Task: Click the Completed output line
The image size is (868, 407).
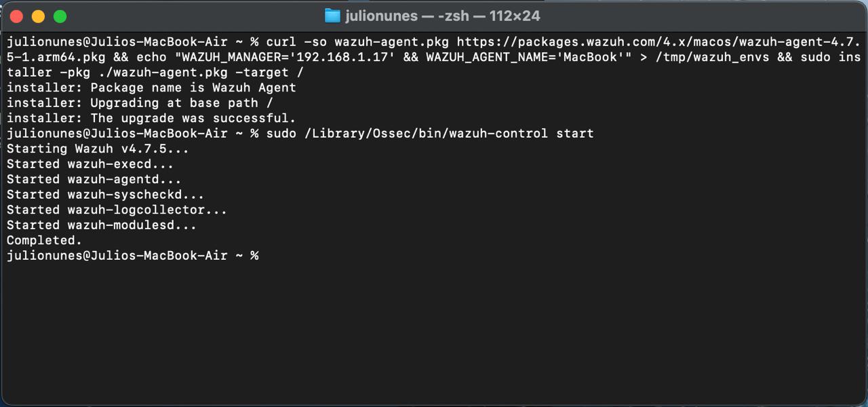Action: [43, 240]
